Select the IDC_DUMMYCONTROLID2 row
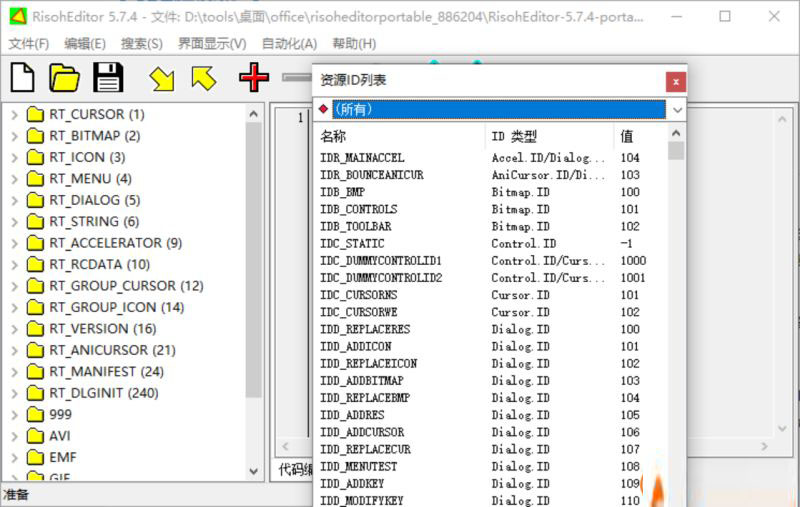The image size is (800, 507). click(490, 278)
